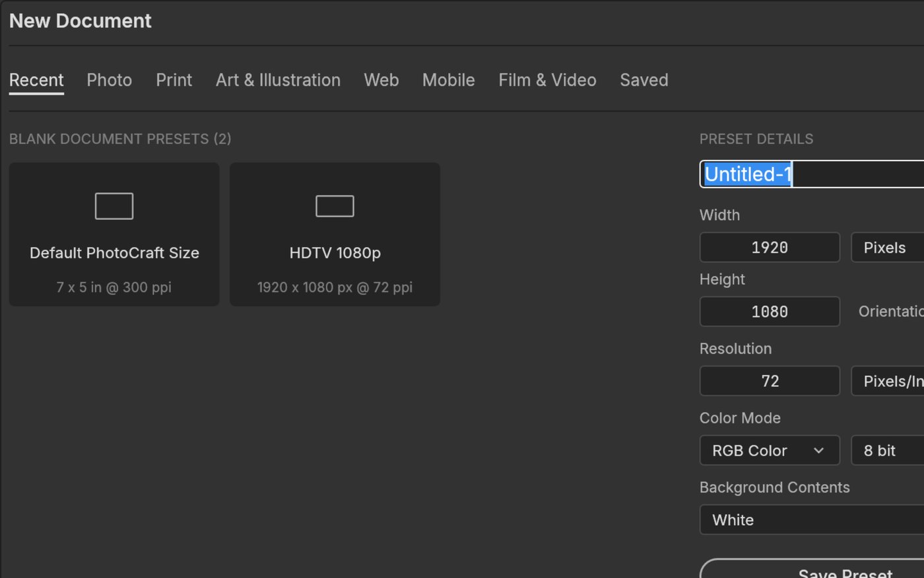This screenshot has height=578, width=924.
Task: Show the Saved presets tab
Action: 644,80
